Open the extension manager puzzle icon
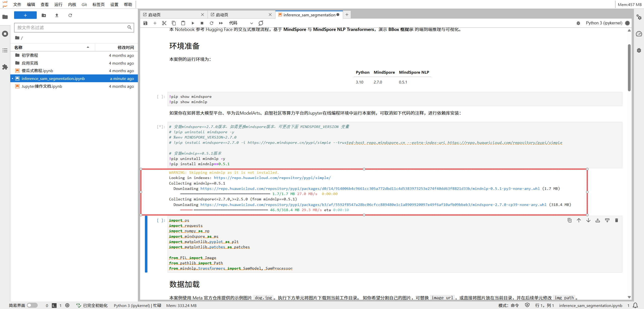Viewport: 644px width, 309px height. click(5, 67)
